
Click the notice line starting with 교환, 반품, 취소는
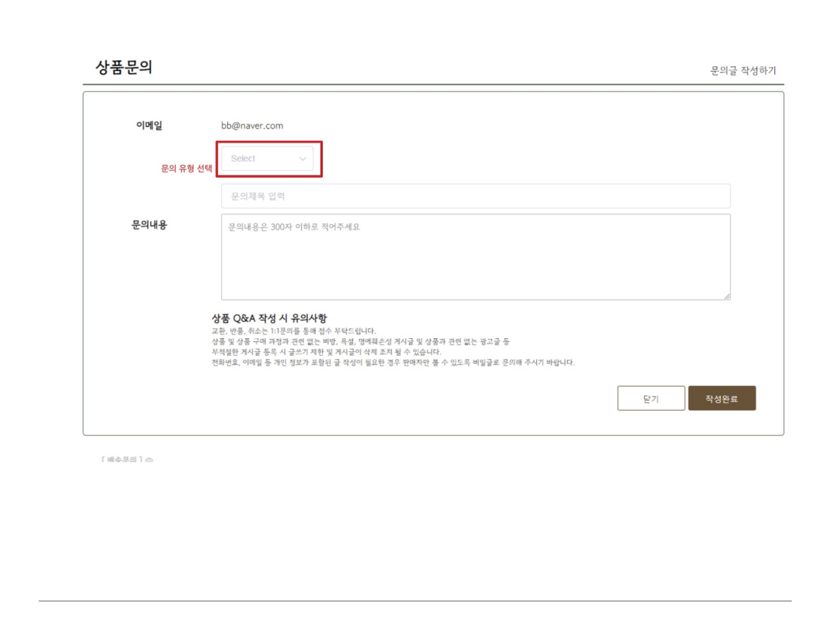point(293,330)
